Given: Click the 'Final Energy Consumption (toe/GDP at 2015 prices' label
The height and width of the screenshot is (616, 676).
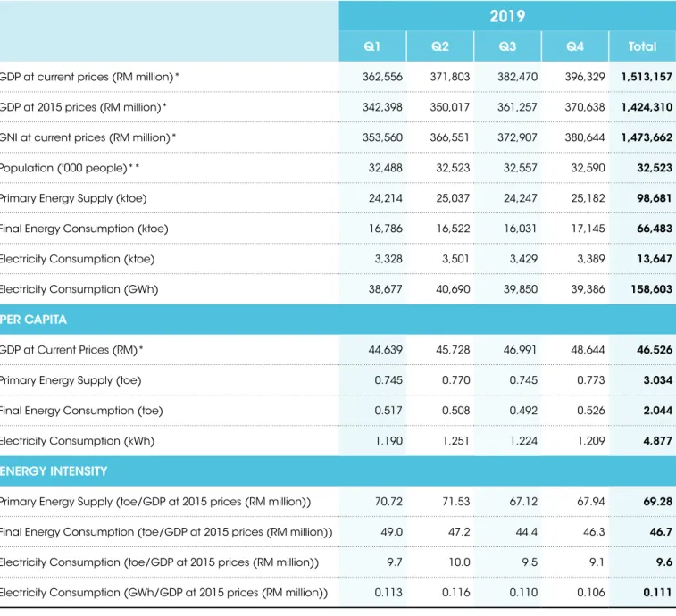Looking at the screenshot, I should [x=166, y=532].
